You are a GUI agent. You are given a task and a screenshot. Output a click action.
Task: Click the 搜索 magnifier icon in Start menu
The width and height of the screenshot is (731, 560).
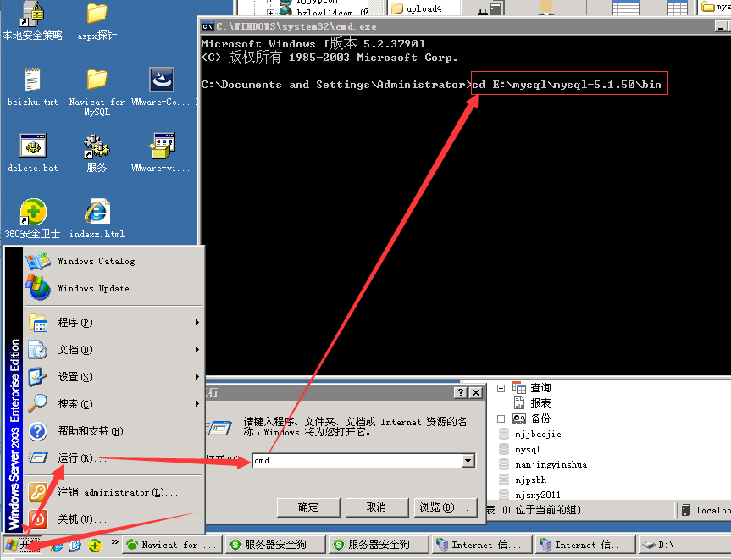[38, 404]
